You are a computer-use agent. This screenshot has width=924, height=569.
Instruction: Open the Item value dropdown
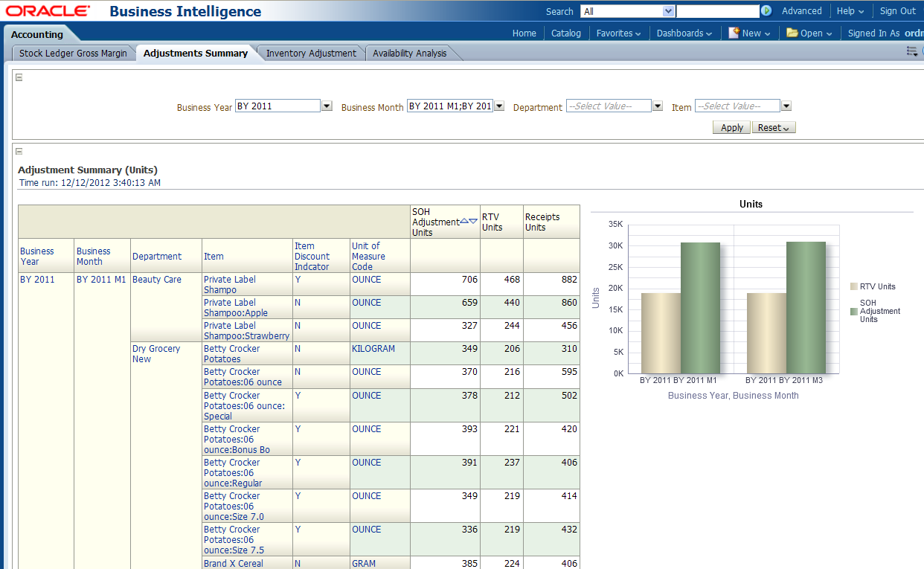coord(786,106)
